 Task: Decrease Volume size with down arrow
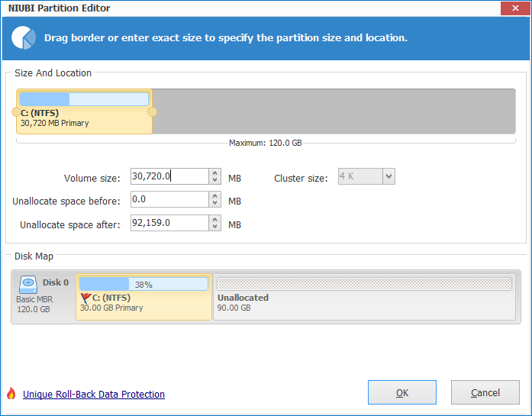pos(214,180)
